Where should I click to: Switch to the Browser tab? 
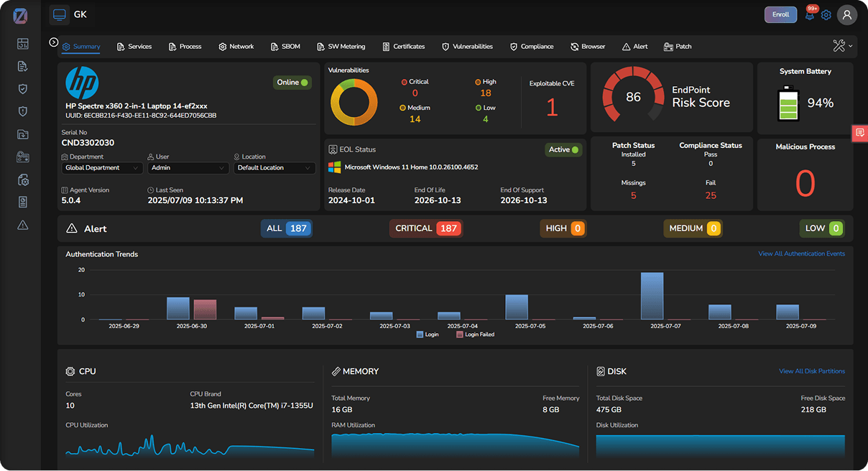(588, 47)
